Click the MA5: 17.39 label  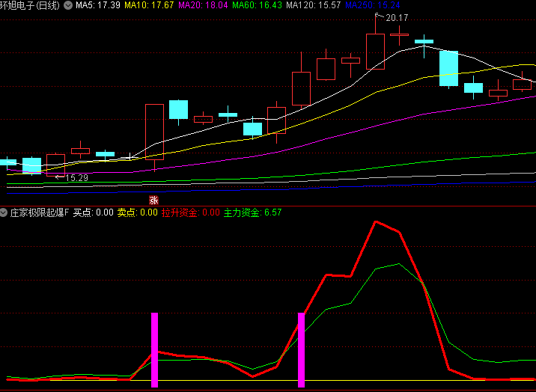(x=98, y=5)
